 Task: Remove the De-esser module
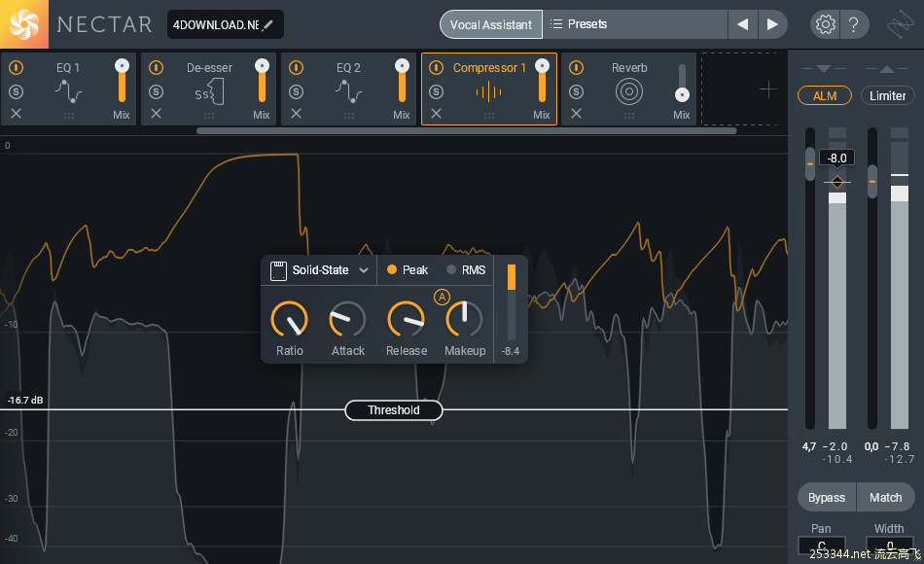click(157, 113)
